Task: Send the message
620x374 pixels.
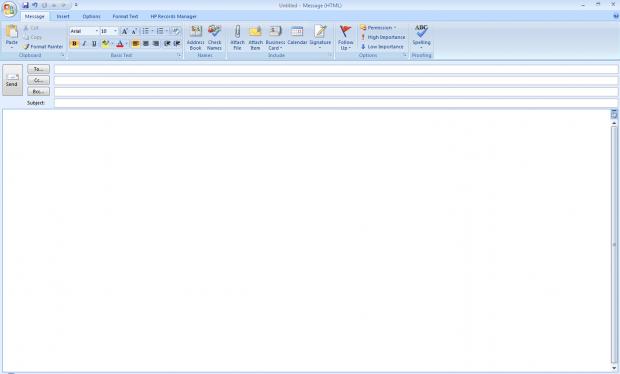Action: (x=12, y=80)
